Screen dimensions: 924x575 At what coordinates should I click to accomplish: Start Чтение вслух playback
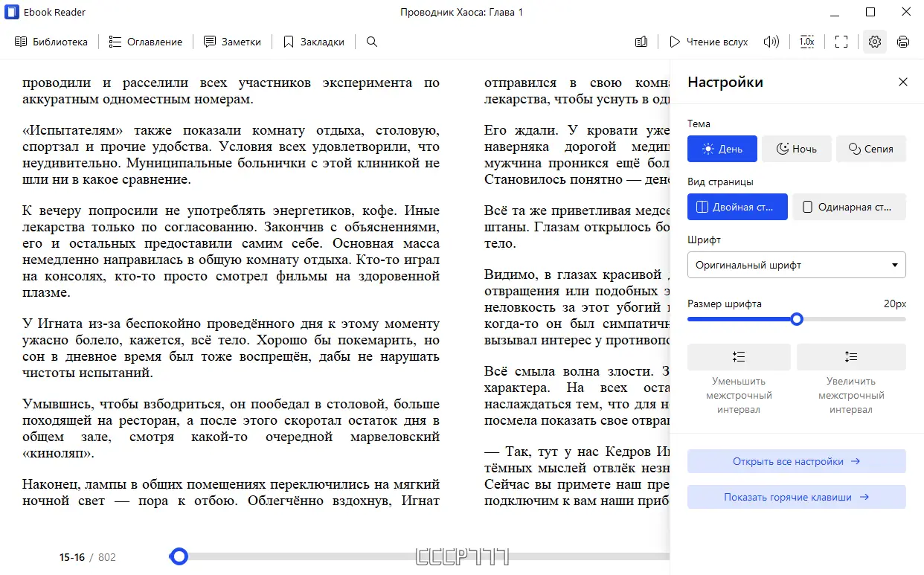tap(708, 42)
